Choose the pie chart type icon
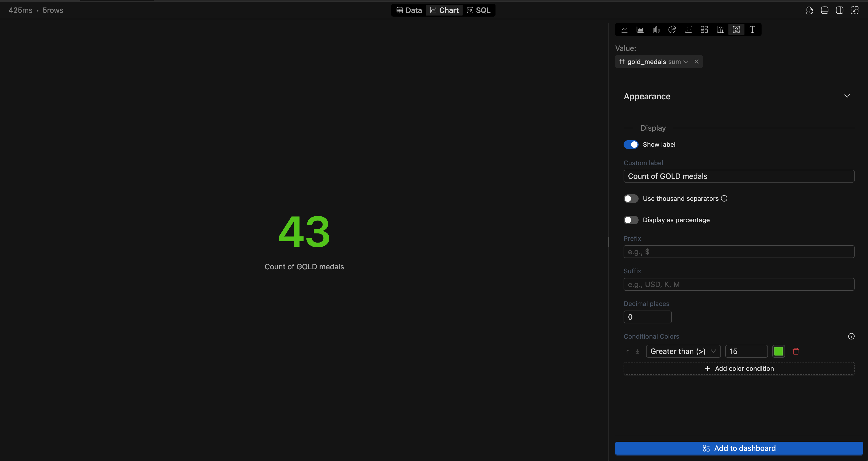The height and width of the screenshot is (461, 868). 672,30
